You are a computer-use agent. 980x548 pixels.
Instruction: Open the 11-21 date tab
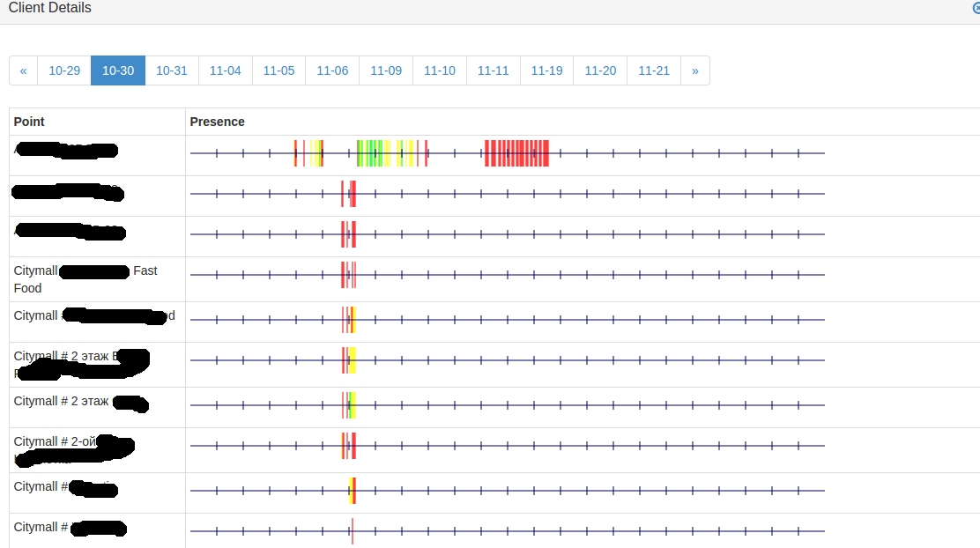coord(654,70)
